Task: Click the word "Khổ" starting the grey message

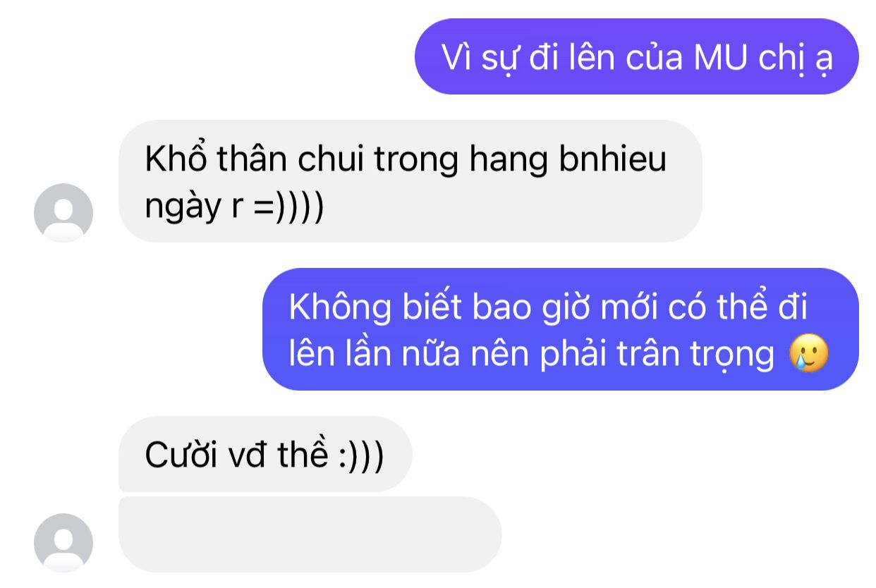Action: 166,160
